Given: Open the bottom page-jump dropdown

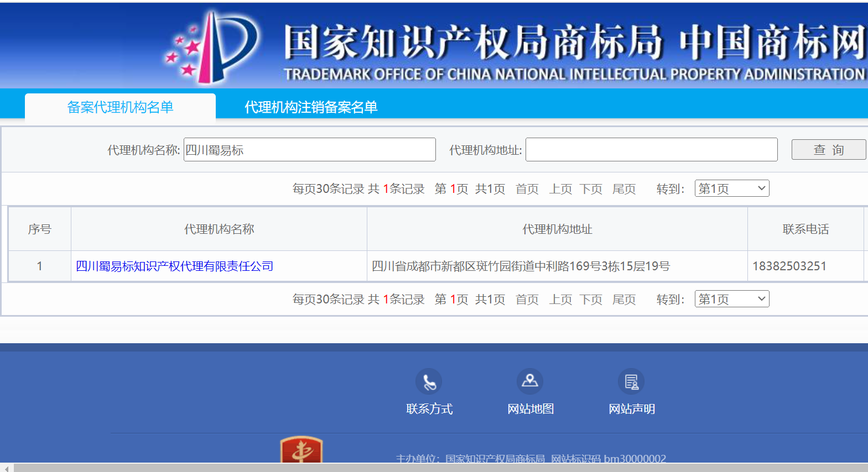Looking at the screenshot, I should coord(731,299).
